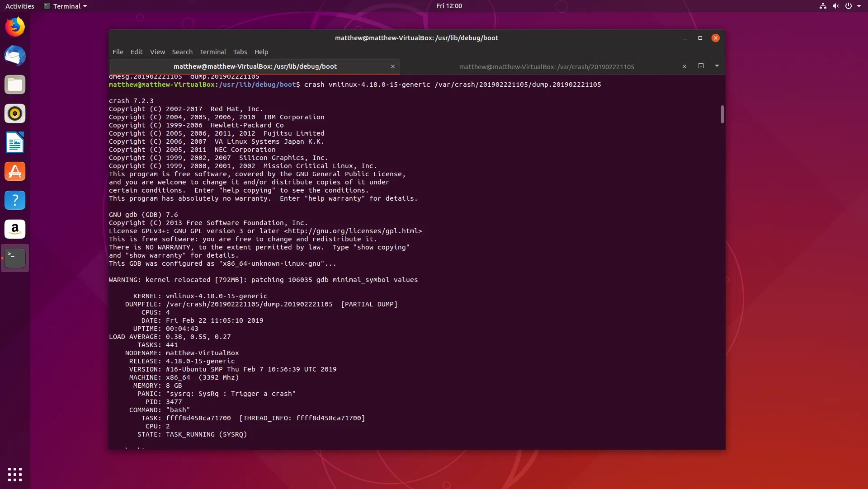Image resolution: width=868 pixels, height=489 pixels.
Task: Click the terminal vertical scrollbar handle
Action: tap(722, 114)
